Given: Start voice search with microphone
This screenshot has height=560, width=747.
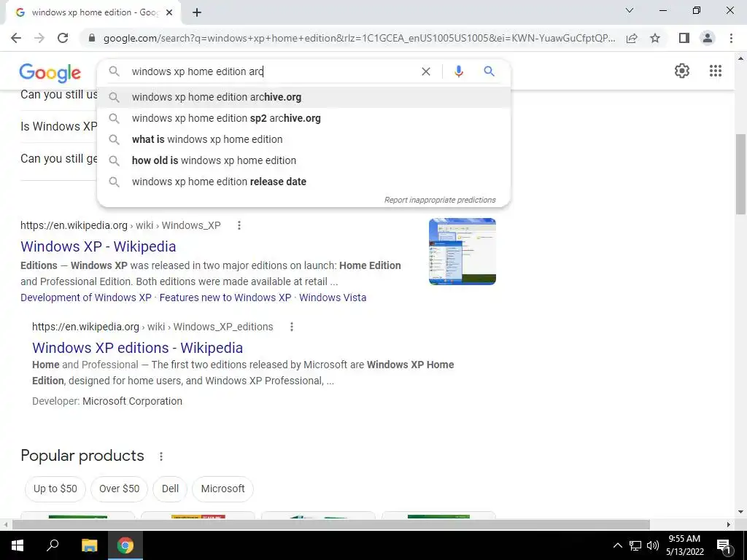Looking at the screenshot, I should [x=458, y=71].
